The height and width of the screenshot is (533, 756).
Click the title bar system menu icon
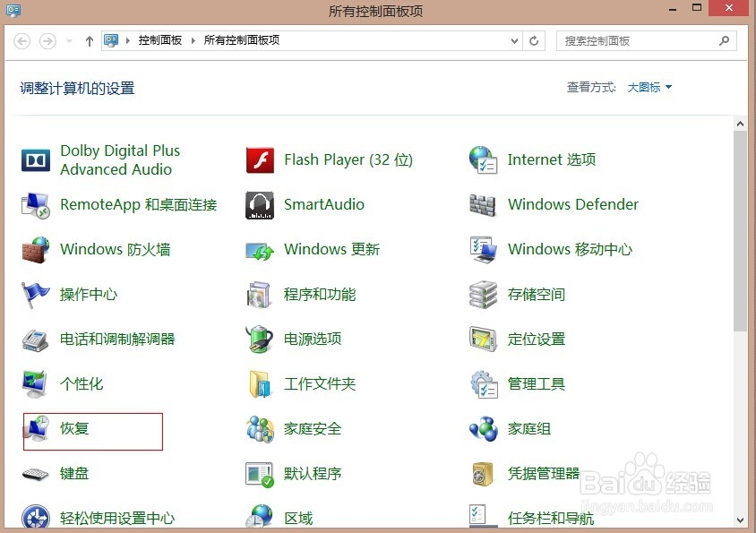[x=13, y=10]
